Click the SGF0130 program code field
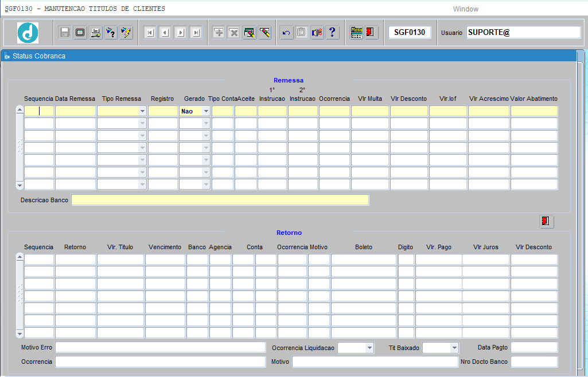Image resolution: width=588 pixels, height=377 pixels. click(410, 32)
